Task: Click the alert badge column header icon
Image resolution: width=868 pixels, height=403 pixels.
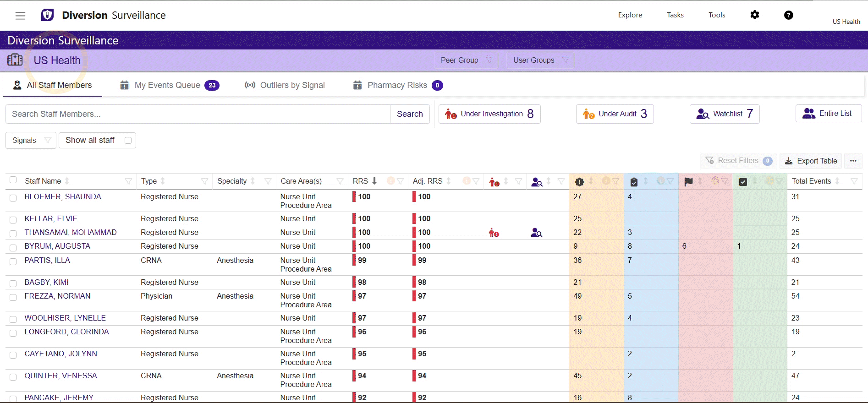Action: coord(579,182)
